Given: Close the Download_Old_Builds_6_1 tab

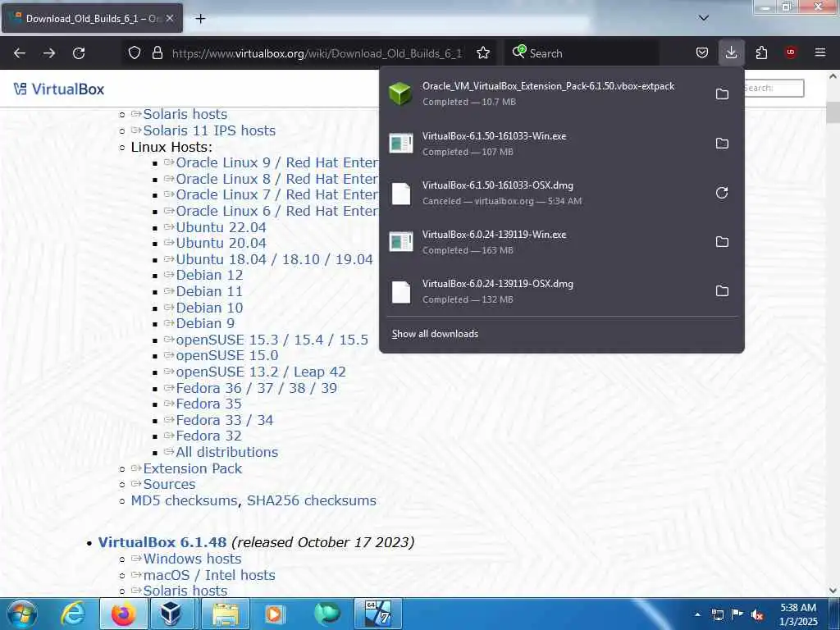Looking at the screenshot, I should pyautogui.click(x=170, y=18).
